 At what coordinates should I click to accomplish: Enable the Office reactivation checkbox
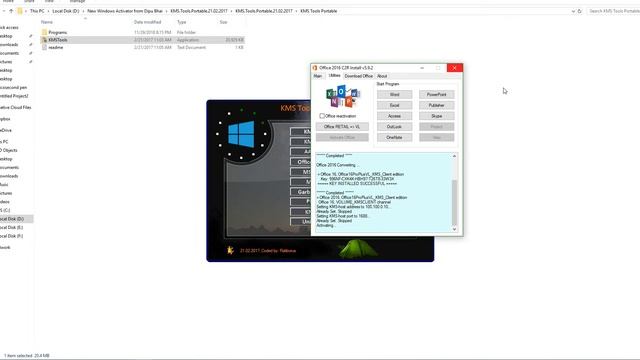(x=322, y=116)
